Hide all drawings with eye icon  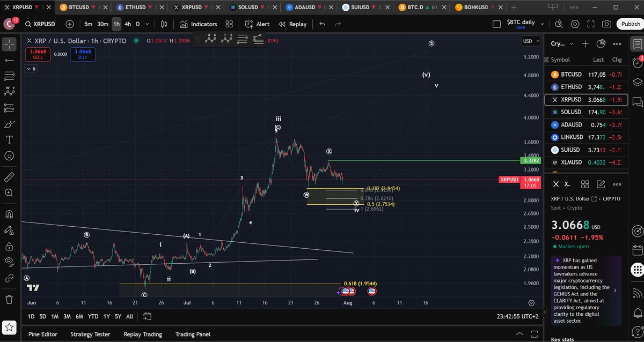coord(9,262)
